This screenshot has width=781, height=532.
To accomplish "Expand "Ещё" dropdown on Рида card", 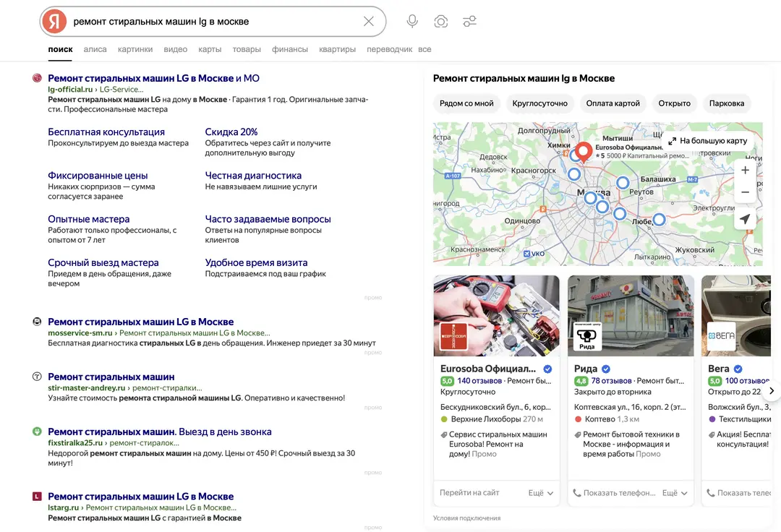I will pyautogui.click(x=675, y=493).
